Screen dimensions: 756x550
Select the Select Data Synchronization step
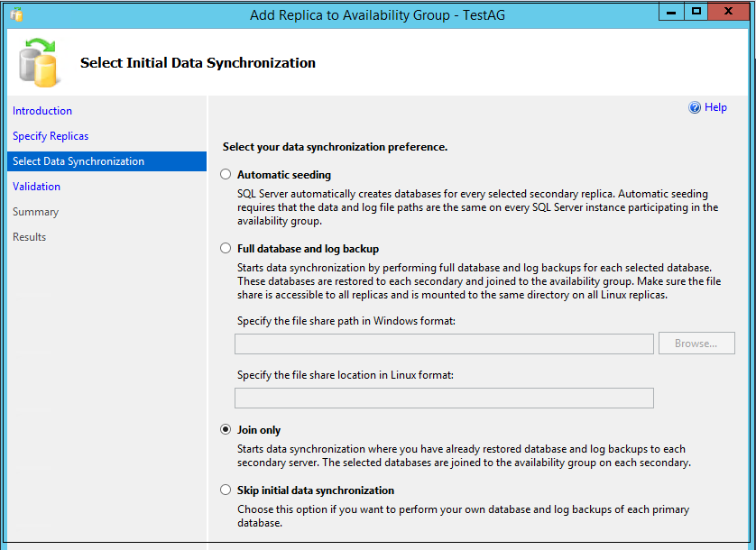(78, 161)
